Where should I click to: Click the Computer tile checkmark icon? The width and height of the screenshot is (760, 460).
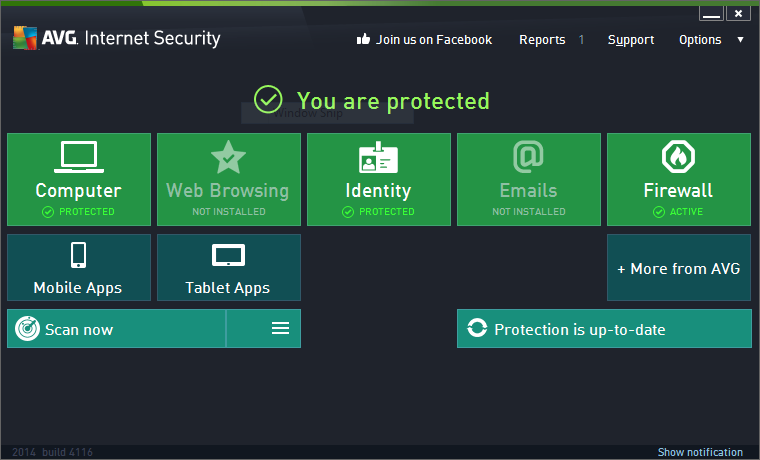[x=48, y=212]
